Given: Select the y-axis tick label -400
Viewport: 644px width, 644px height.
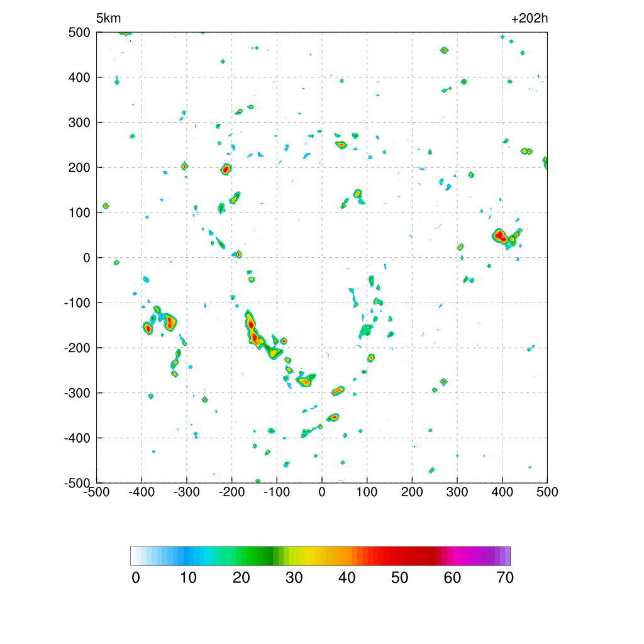Looking at the screenshot, I should coord(77,438).
